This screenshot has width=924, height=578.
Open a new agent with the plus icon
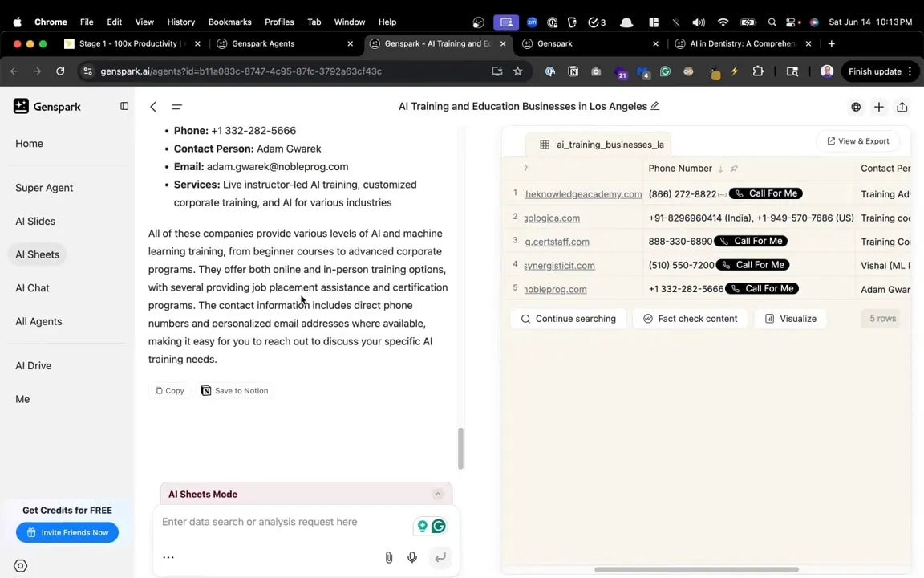878,107
